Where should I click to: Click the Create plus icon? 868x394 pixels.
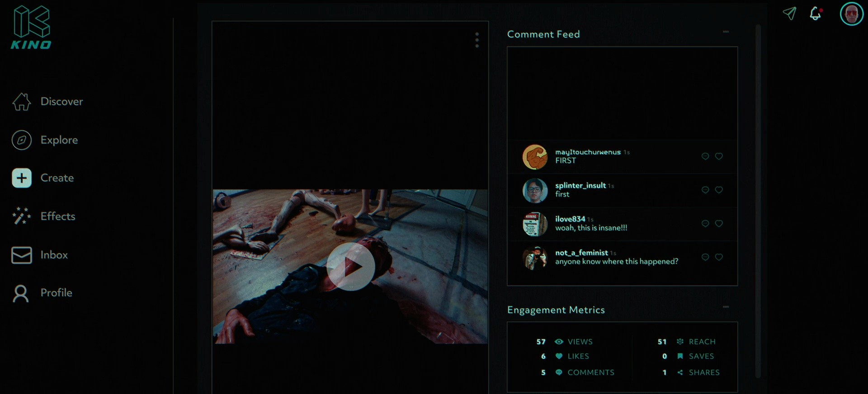22,178
